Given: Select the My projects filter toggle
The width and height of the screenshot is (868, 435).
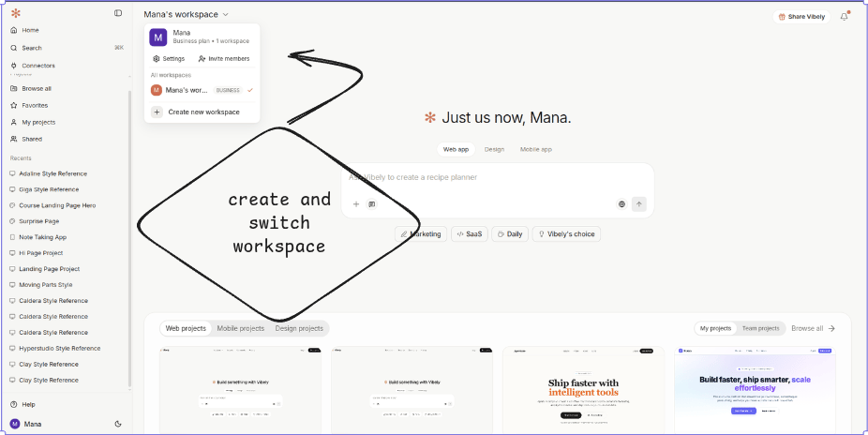Looking at the screenshot, I should [715, 328].
